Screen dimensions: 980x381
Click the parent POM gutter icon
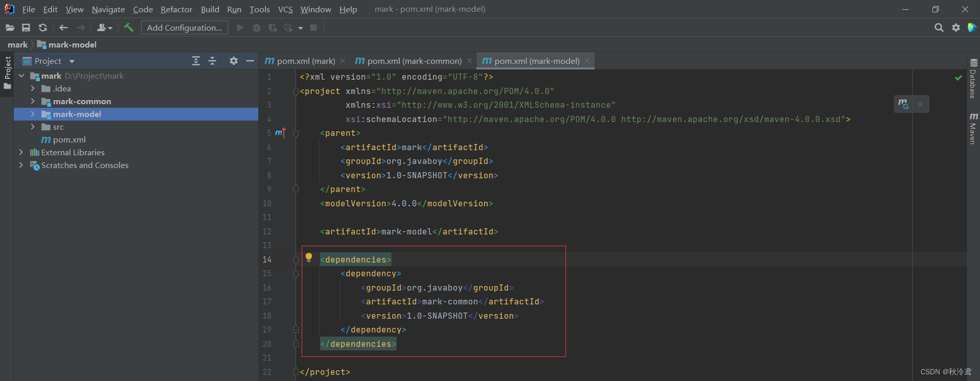click(280, 133)
